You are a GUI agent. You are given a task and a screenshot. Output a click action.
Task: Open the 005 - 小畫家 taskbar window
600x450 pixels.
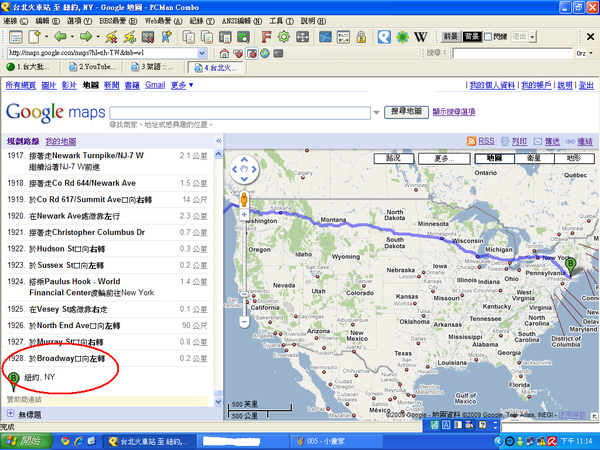tap(338, 441)
